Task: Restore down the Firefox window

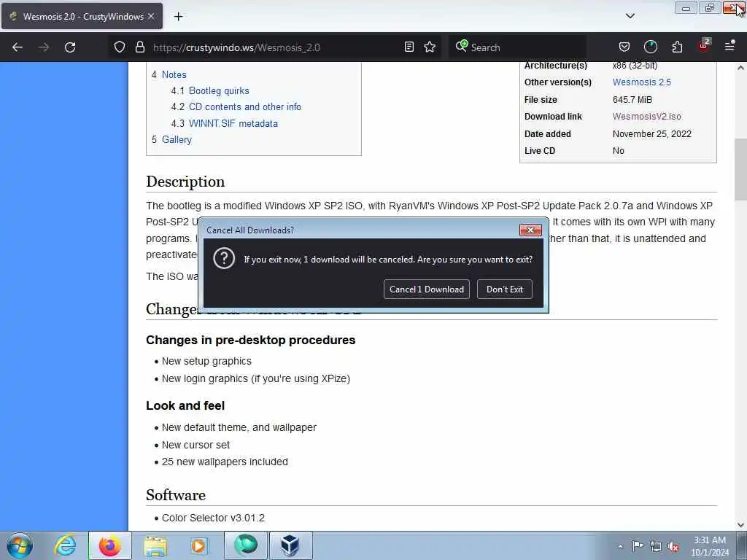Action: point(709,8)
